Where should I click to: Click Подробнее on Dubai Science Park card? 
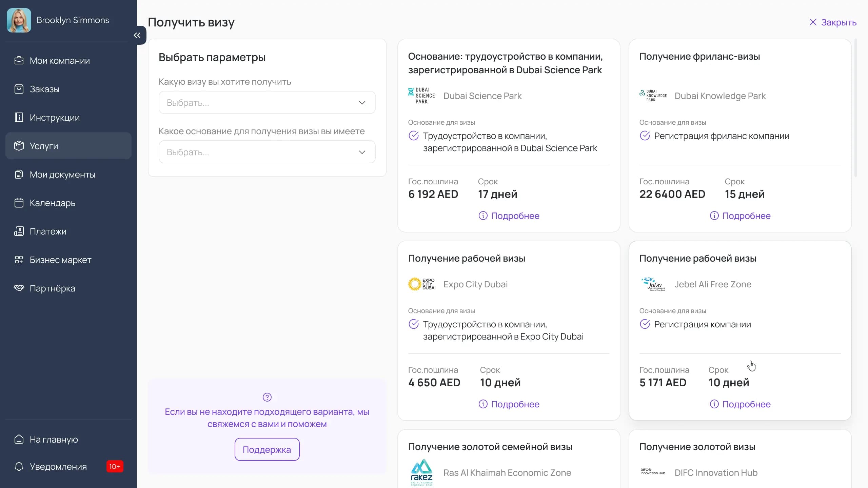(x=509, y=216)
